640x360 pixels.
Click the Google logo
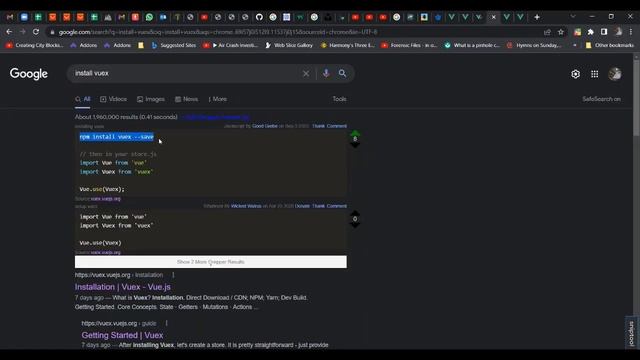tap(29, 74)
